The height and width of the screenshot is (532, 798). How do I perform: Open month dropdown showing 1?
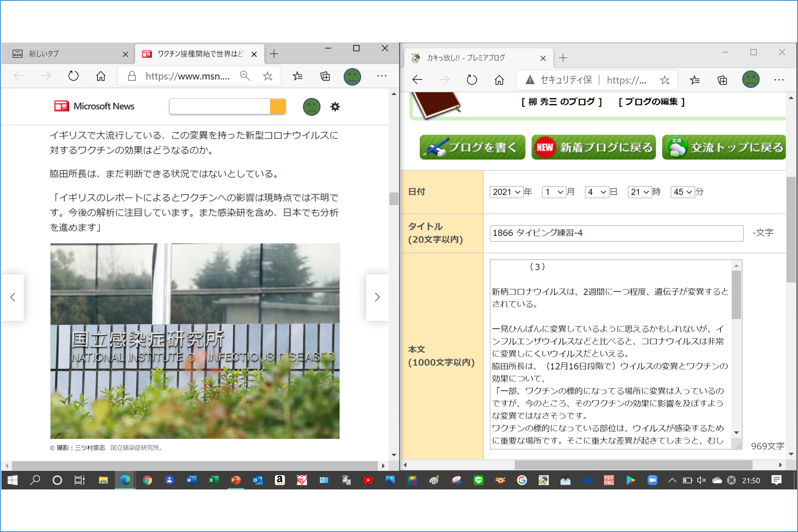[554, 192]
